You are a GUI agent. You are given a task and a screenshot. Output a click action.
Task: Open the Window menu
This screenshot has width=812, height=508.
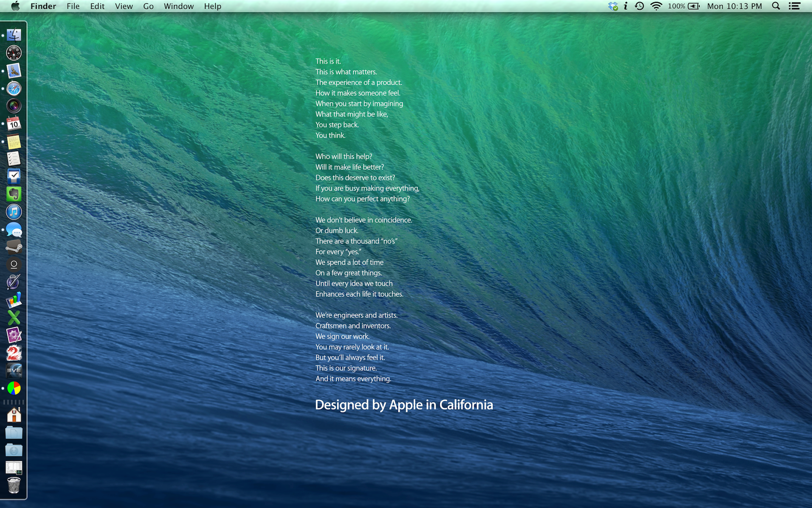(x=179, y=6)
